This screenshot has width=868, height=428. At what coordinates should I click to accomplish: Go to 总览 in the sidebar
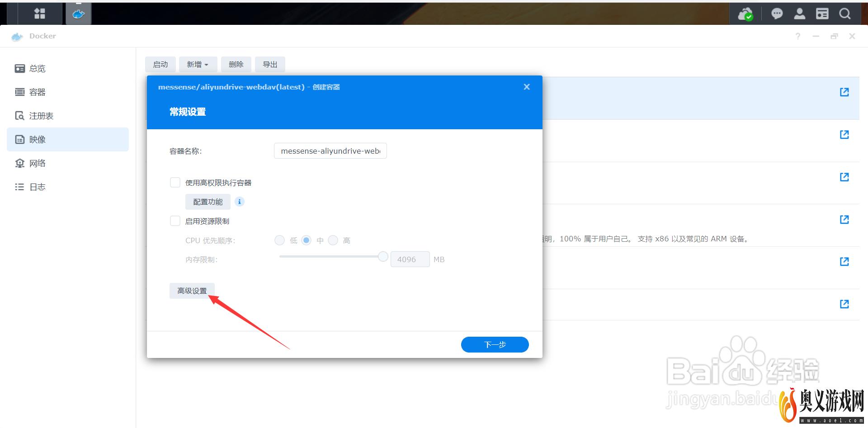pyautogui.click(x=68, y=68)
